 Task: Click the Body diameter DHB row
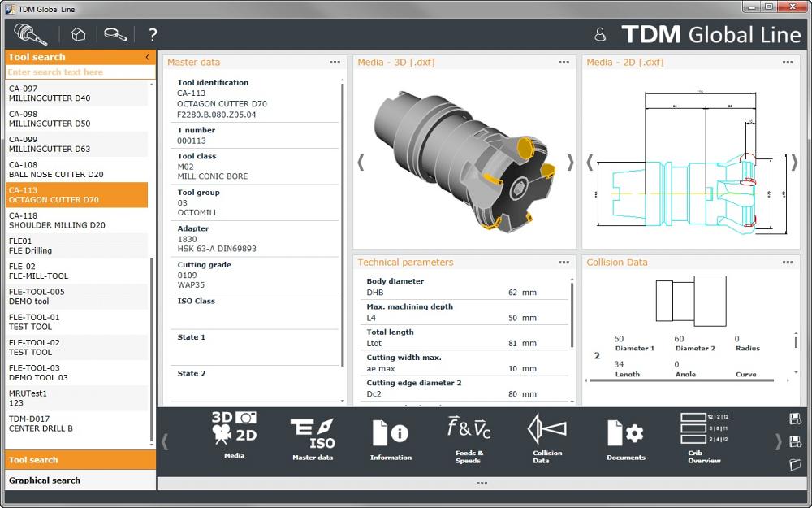click(464, 287)
